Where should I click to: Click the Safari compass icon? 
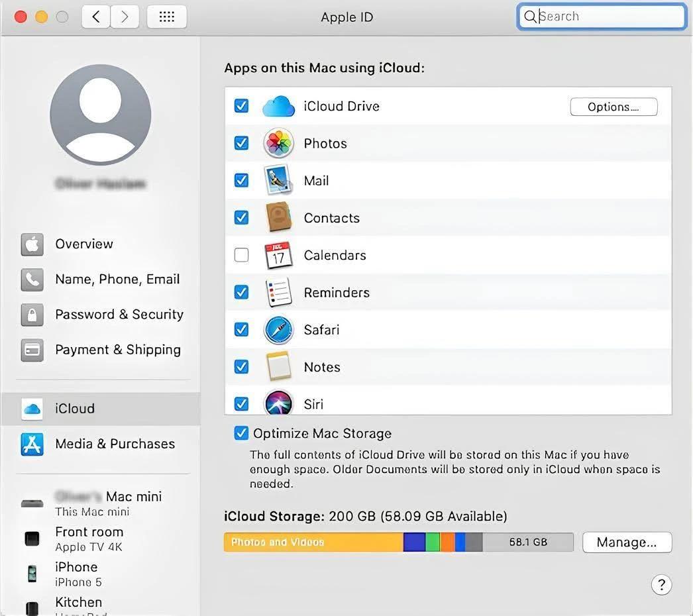coord(278,329)
